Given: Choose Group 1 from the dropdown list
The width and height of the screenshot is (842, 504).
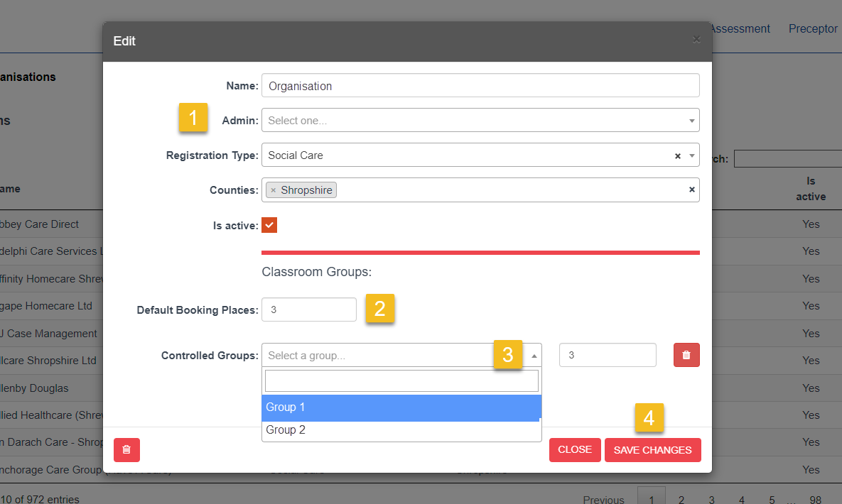Looking at the screenshot, I should [401, 407].
